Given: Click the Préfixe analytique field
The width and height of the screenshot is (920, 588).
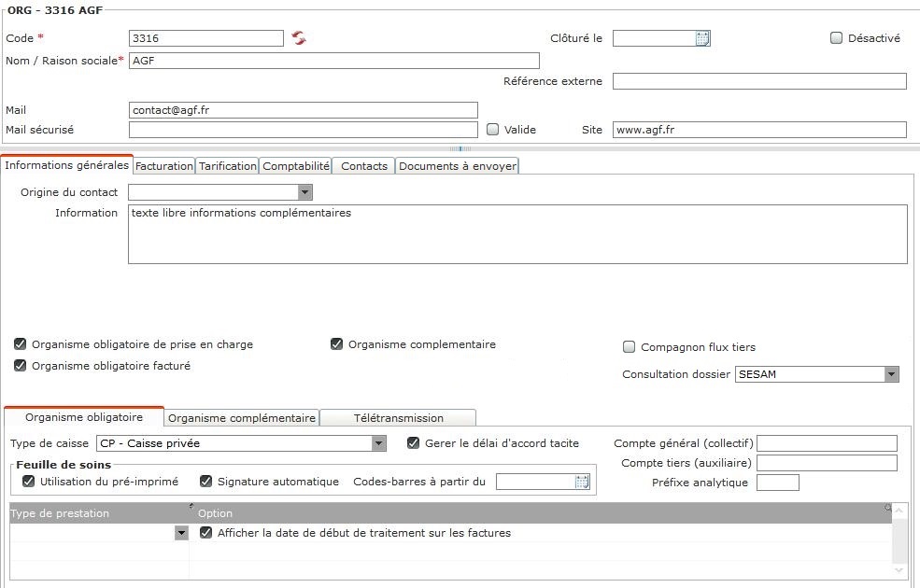Looking at the screenshot, I should pos(778,483).
